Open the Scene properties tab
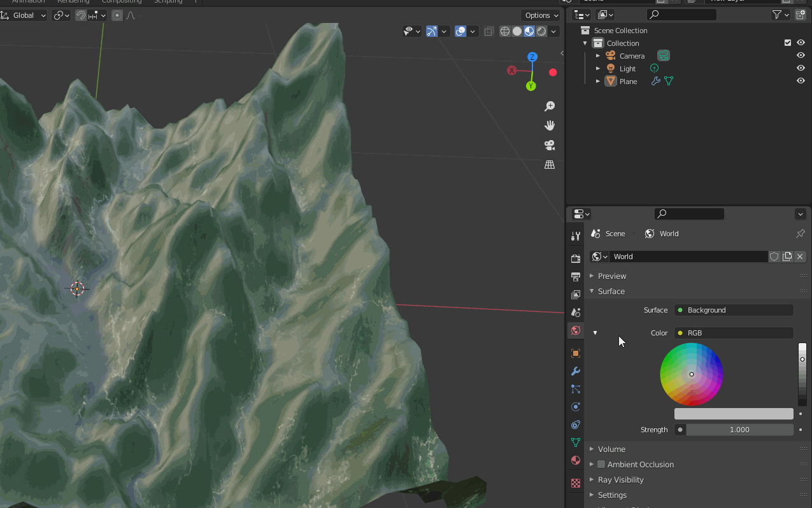The image size is (812, 508). [x=576, y=313]
